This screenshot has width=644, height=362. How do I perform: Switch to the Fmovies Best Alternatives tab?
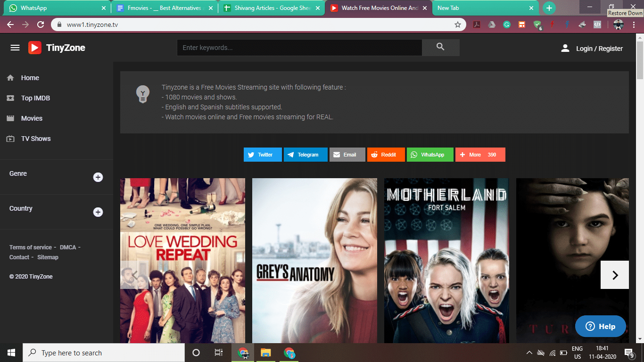coord(165,8)
